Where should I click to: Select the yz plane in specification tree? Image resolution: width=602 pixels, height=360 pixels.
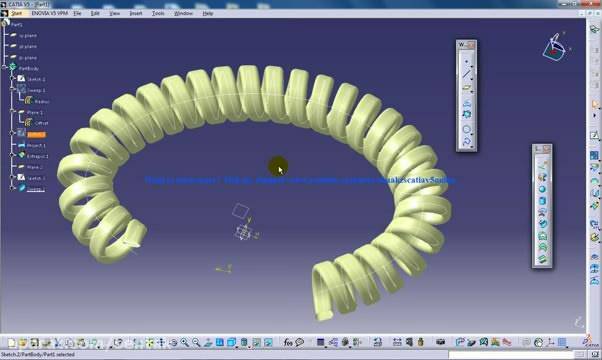(x=28, y=46)
